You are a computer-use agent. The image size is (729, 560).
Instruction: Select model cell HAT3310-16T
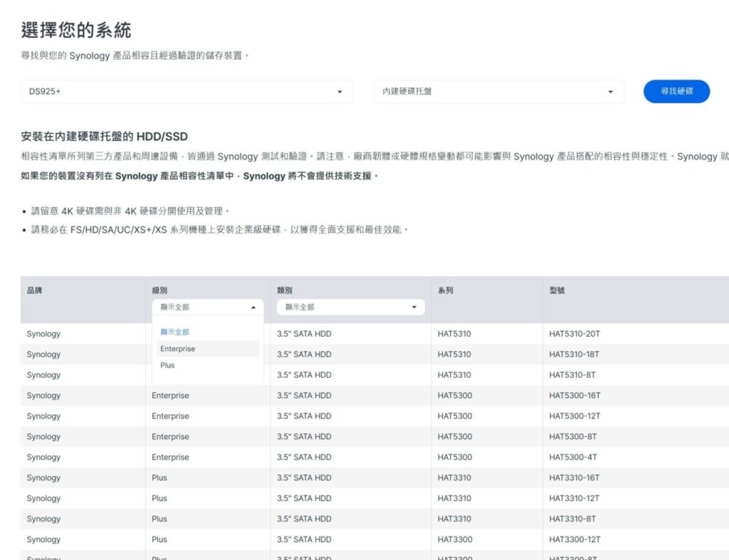pos(575,477)
